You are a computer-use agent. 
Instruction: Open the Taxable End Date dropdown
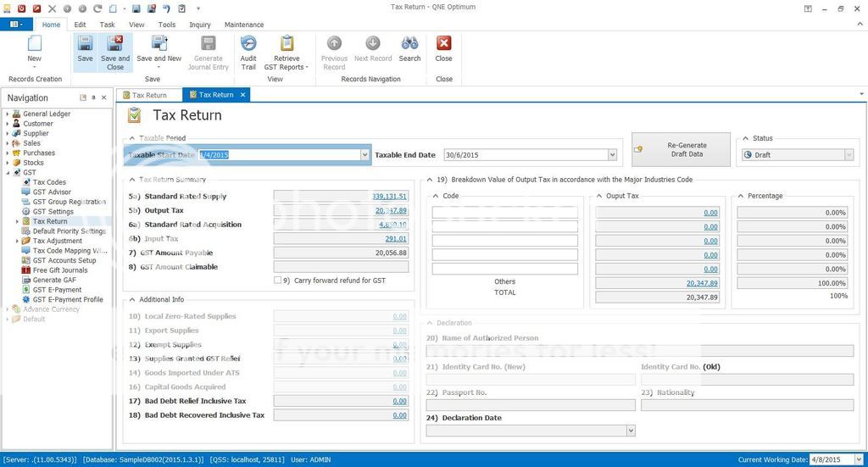click(x=612, y=155)
